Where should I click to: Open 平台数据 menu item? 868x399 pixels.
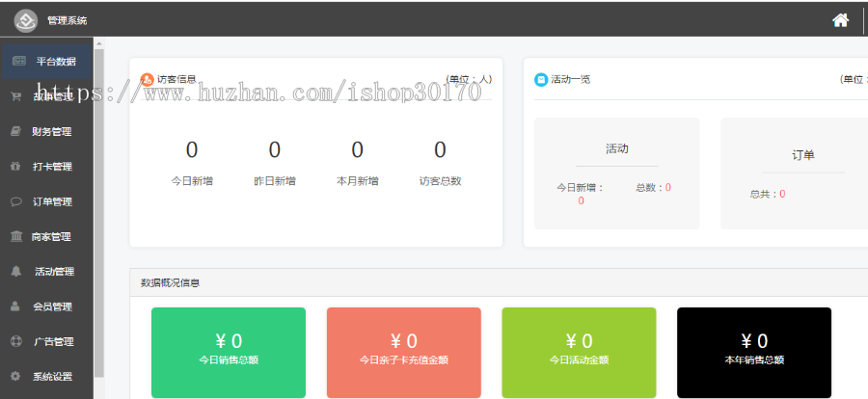[x=46, y=62]
